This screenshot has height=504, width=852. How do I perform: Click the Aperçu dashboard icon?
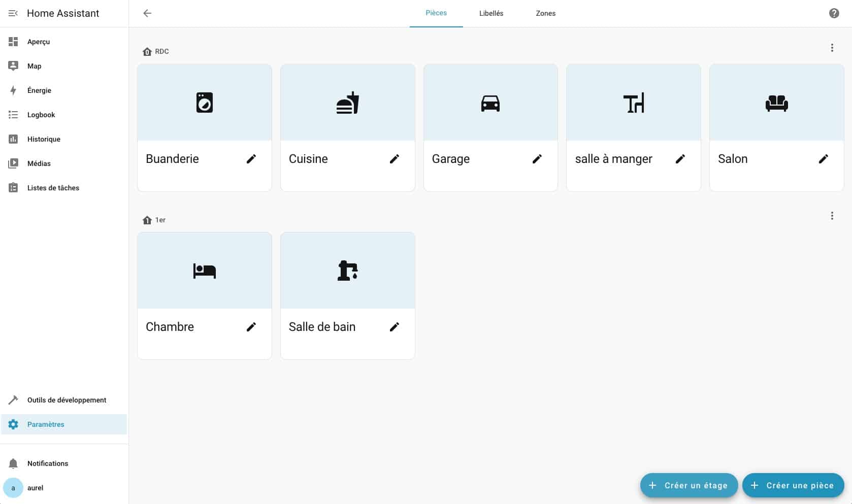pyautogui.click(x=13, y=42)
